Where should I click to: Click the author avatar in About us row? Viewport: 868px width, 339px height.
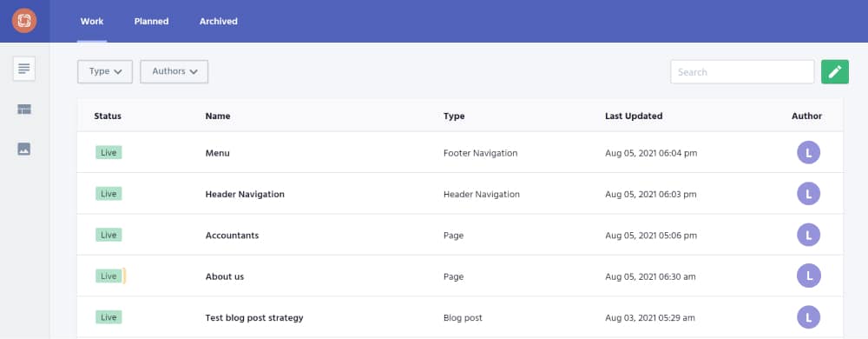coord(808,276)
